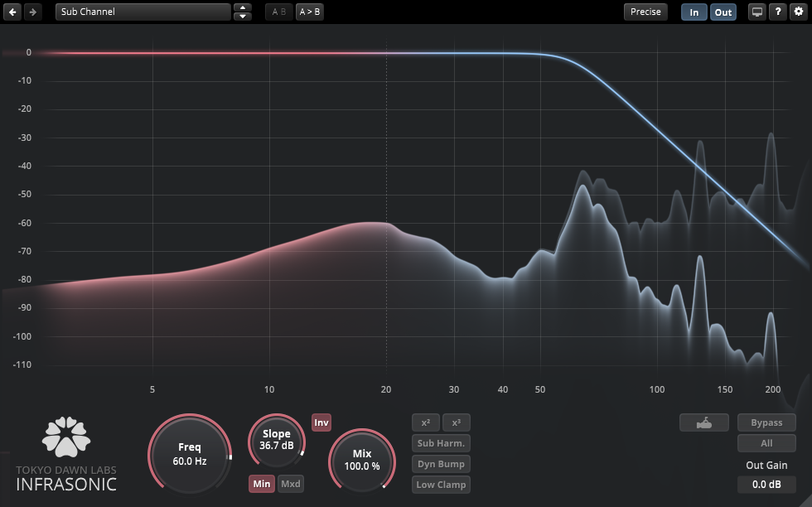Toggle Sub Harm. button
812x507 pixels.
[441, 443]
